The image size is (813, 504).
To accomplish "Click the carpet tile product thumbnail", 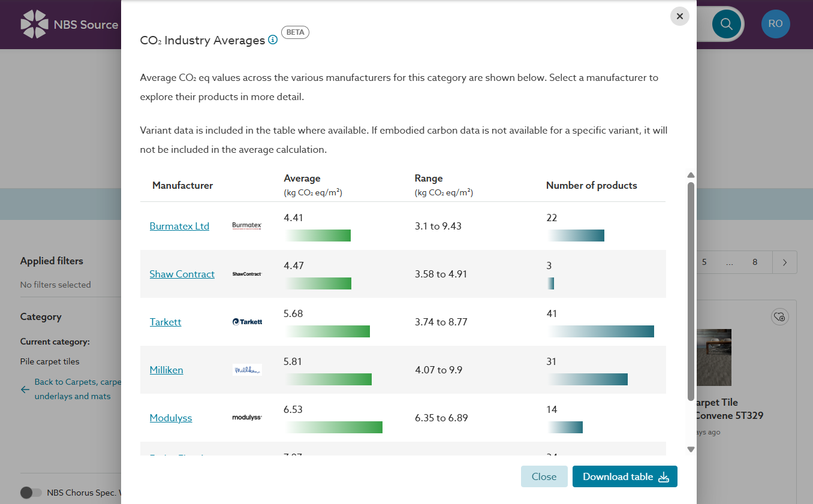I will point(713,357).
